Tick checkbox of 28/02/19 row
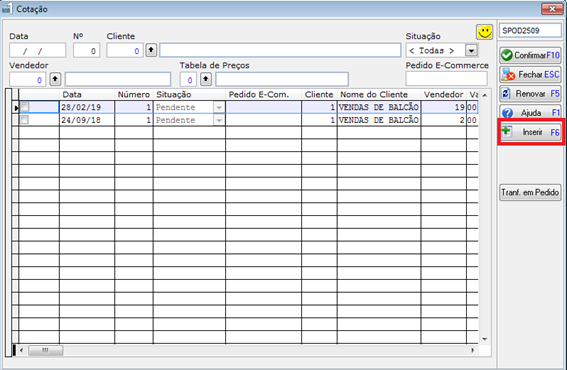The width and height of the screenshot is (567, 370). [x=25, y=107]
